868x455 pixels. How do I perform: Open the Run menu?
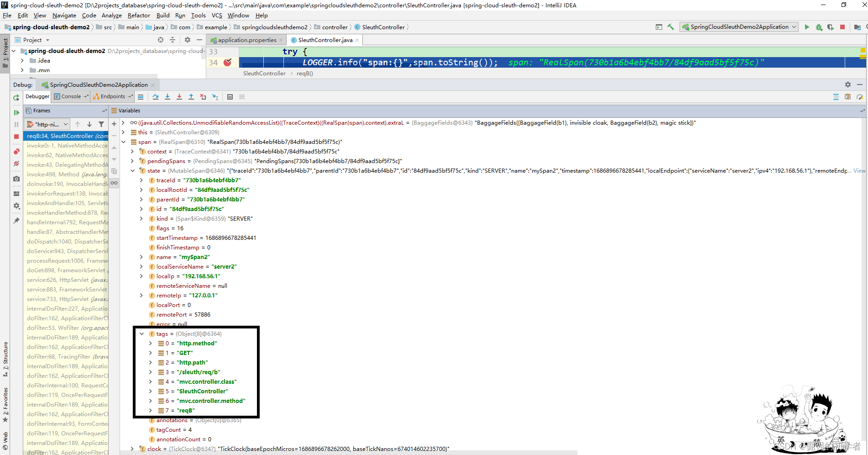(x=180, y=15)
